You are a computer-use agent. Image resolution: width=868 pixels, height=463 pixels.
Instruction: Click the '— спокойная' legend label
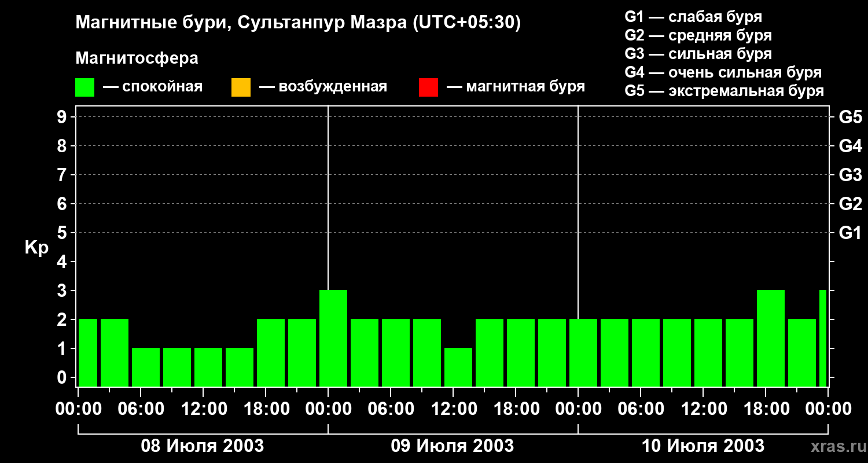[x=153, y=87]
